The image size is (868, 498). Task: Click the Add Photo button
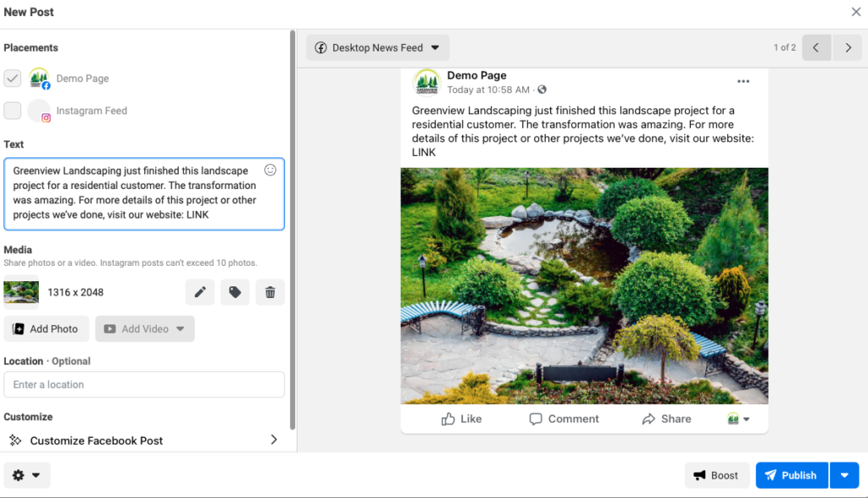click(46, 329)
